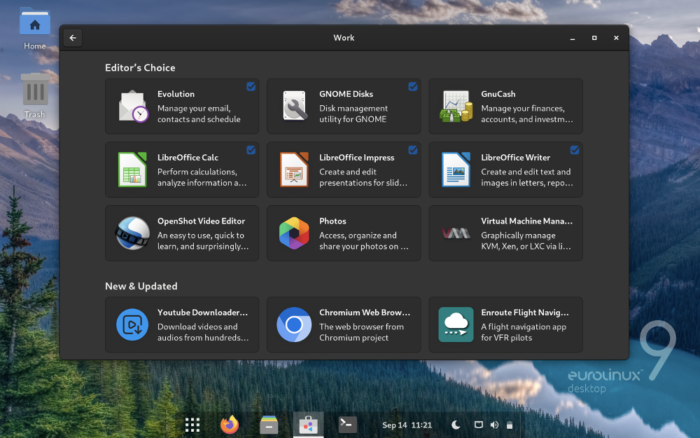Show the applications grid in the dock

192,425
